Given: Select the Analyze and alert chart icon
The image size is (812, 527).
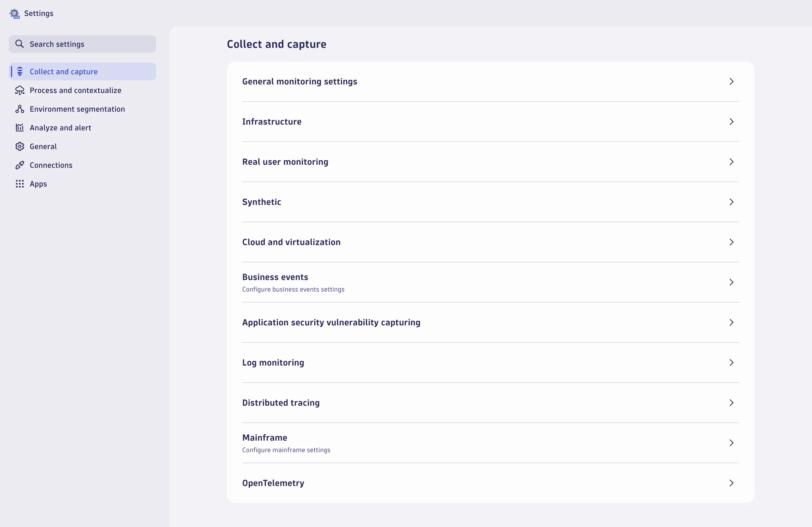Looking at the screenshot, I should pyautogui.click(x=20, y=127).
